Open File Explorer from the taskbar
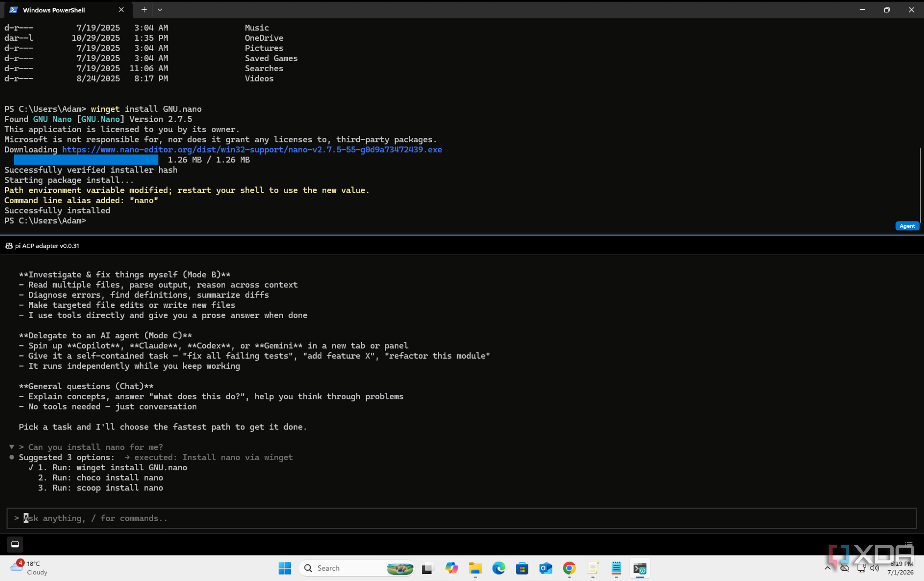The image size is (924, 581). tap(475, 568)
